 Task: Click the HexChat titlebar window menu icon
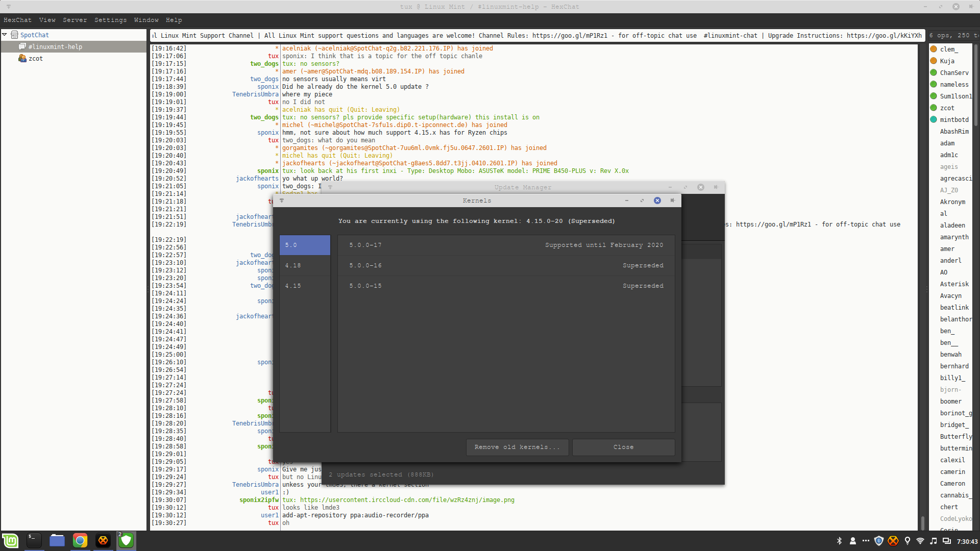tap(8, 7)
